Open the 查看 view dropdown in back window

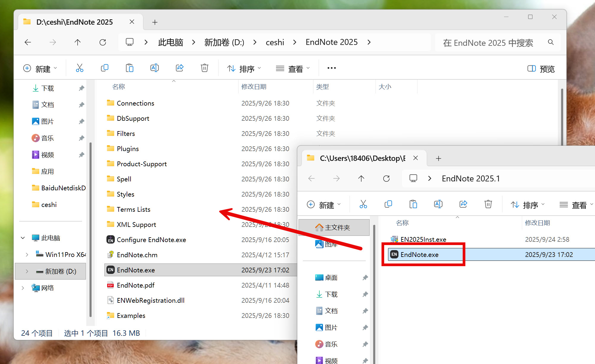[x=293, y=69]
